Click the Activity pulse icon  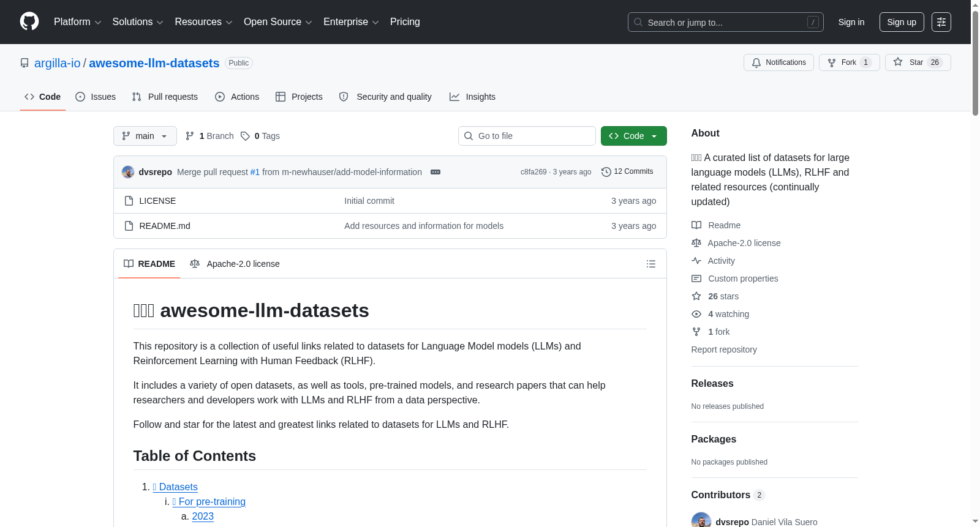pos(696,261)
